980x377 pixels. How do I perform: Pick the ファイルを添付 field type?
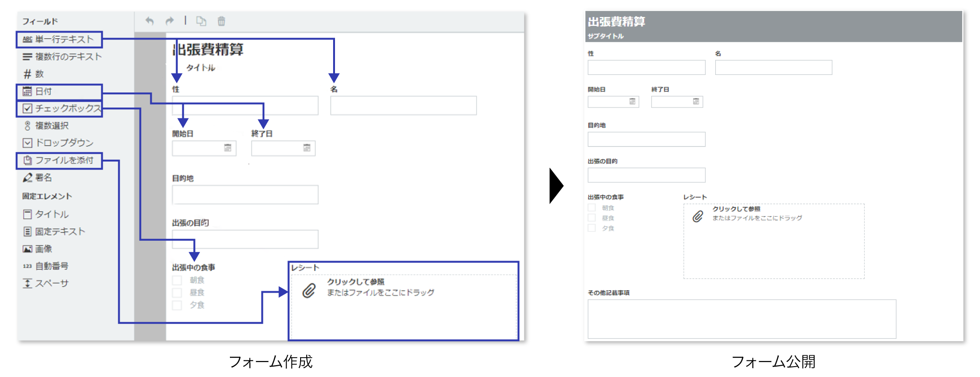59,161
